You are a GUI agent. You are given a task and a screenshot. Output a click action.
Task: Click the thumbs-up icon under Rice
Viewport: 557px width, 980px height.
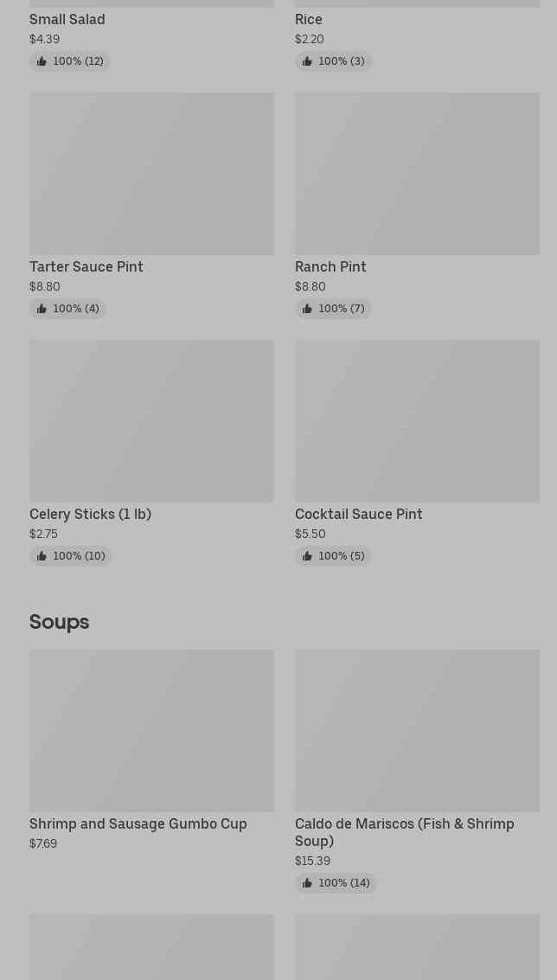tap(307, 61)
